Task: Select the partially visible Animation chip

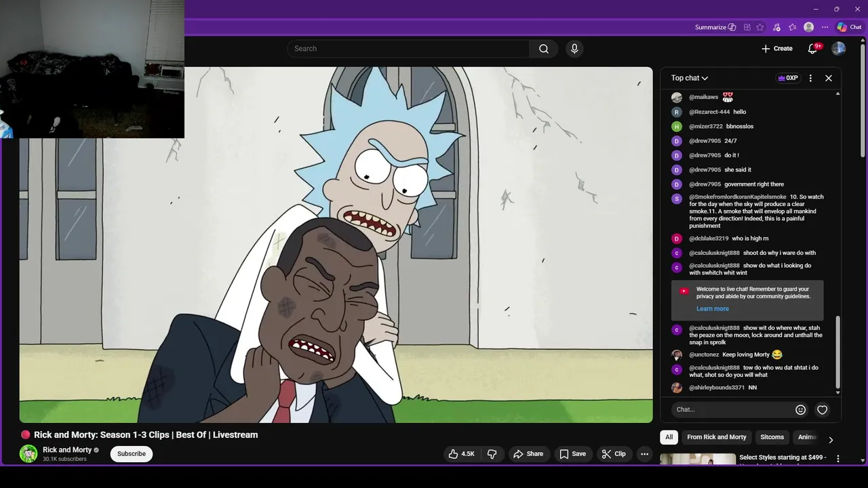Action: click(x=807, y=437)
